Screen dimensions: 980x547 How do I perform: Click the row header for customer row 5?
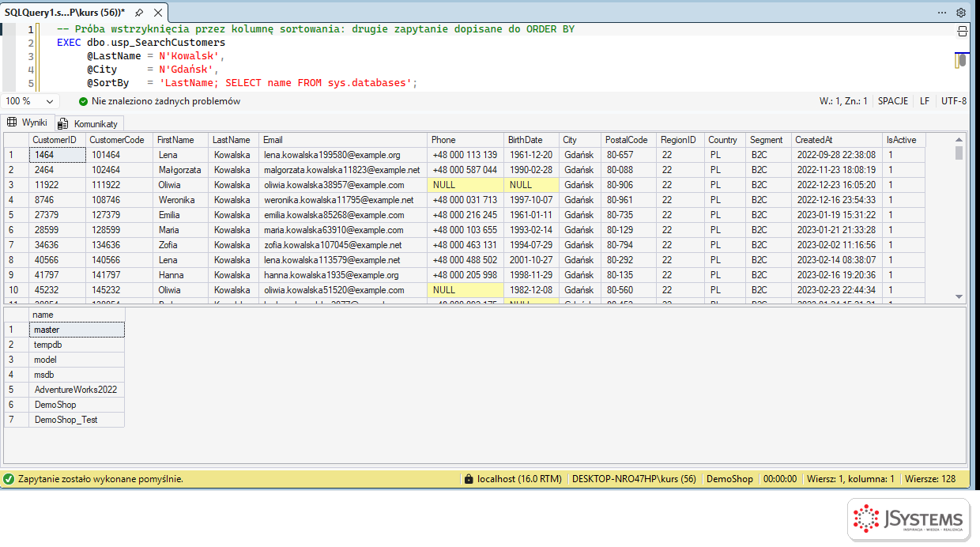pyautogui.click(x=16, y=215)
